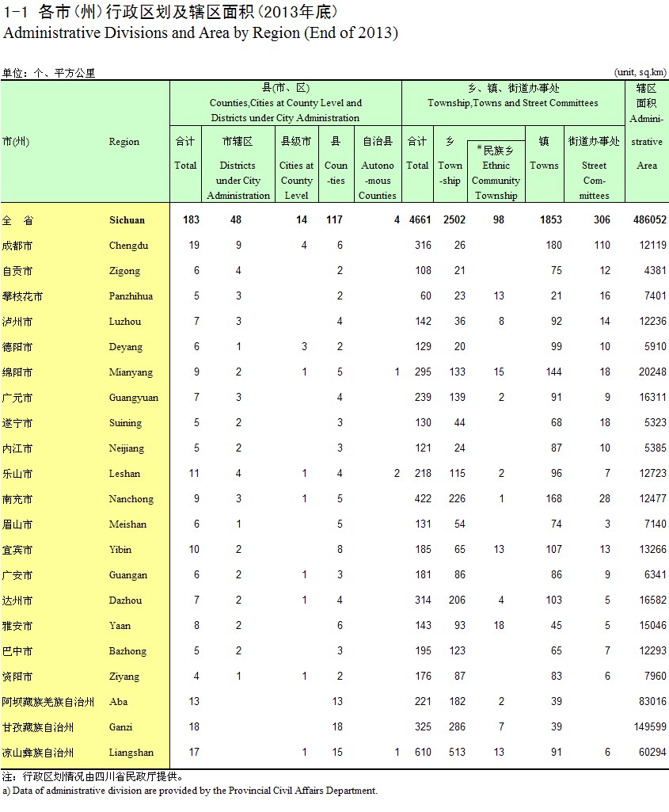Select the bold Sichuan total row label

click(x=127, y=220)
